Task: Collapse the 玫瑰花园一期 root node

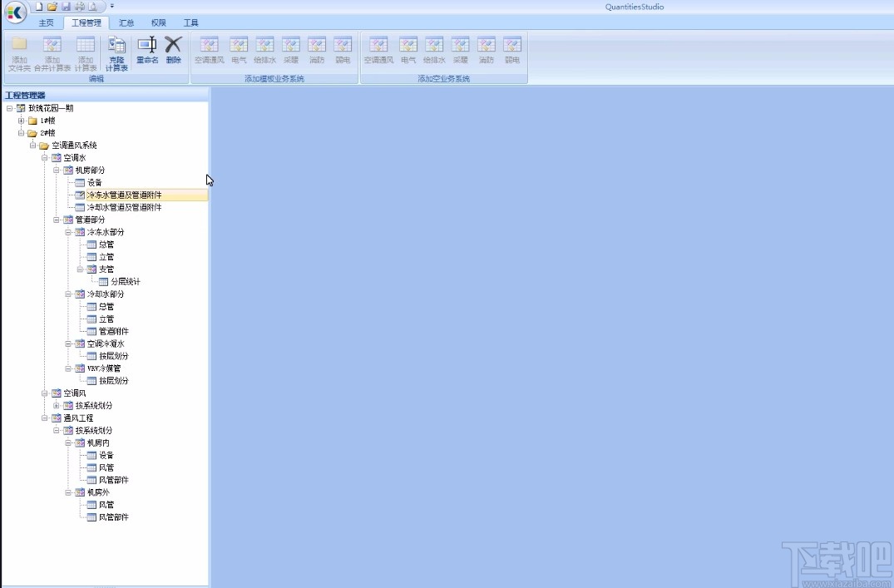Action: pos(9,108)
